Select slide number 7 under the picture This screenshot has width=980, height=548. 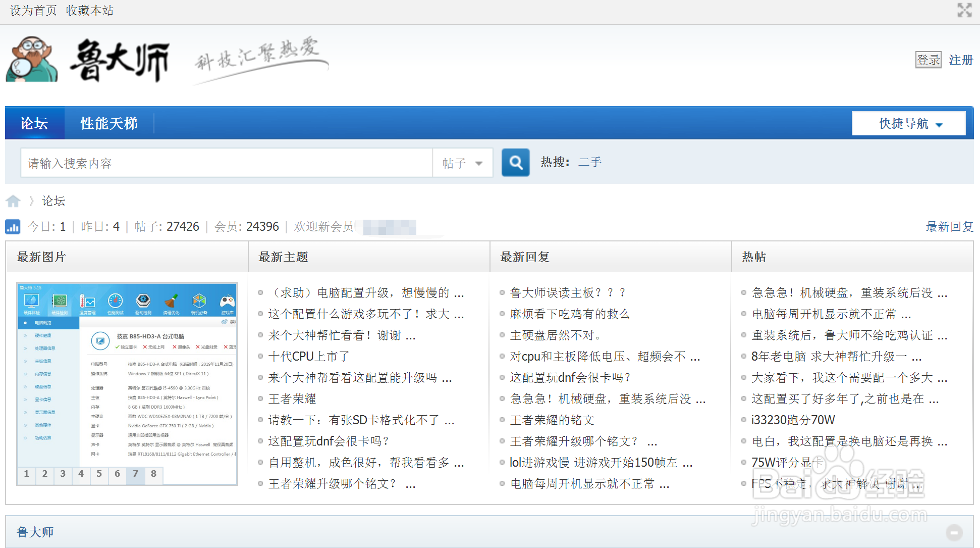[x=136, y=474]
